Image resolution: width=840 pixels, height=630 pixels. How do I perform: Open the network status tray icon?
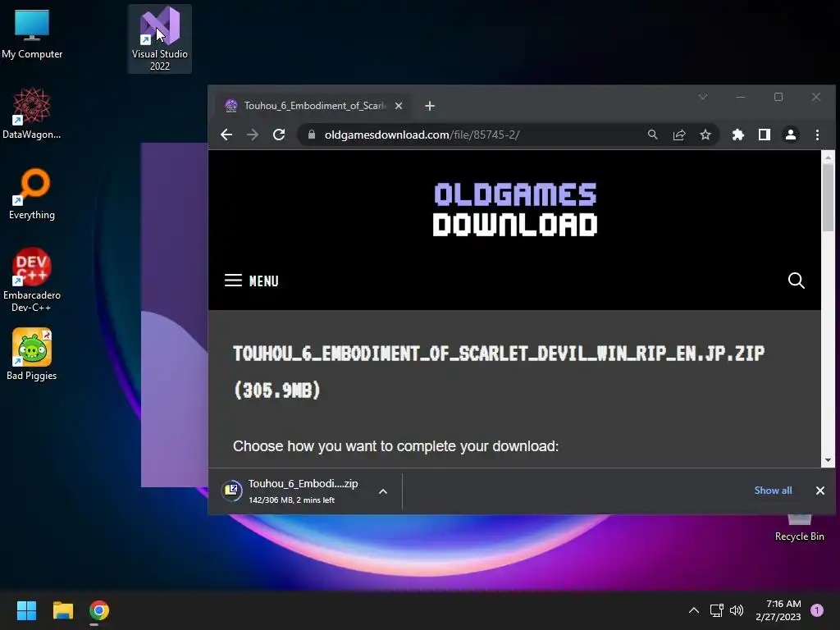[716, 610]
